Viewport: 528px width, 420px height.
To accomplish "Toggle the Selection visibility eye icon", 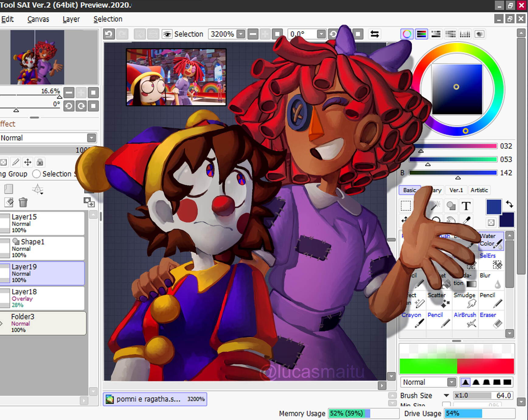I will coord(167,34).
